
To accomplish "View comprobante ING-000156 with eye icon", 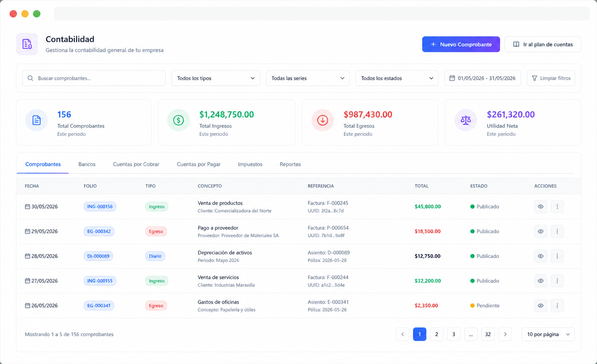I will click(x=540, y=206).
